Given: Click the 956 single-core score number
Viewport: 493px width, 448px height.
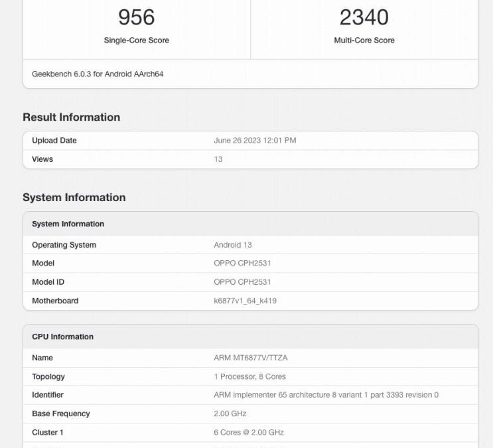Looking at the screenshot, I should coord(136,17).
